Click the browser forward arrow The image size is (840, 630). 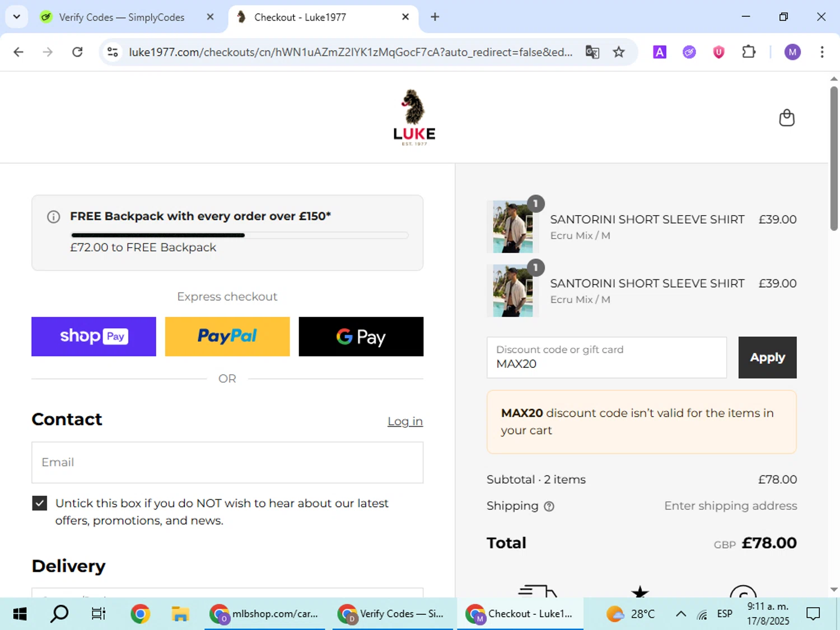coord(48,52)
